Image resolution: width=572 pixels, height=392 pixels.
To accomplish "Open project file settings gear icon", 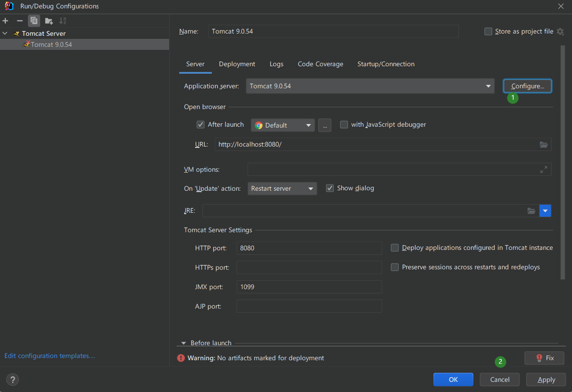I will pyautogui.click(x=560, y=32).
